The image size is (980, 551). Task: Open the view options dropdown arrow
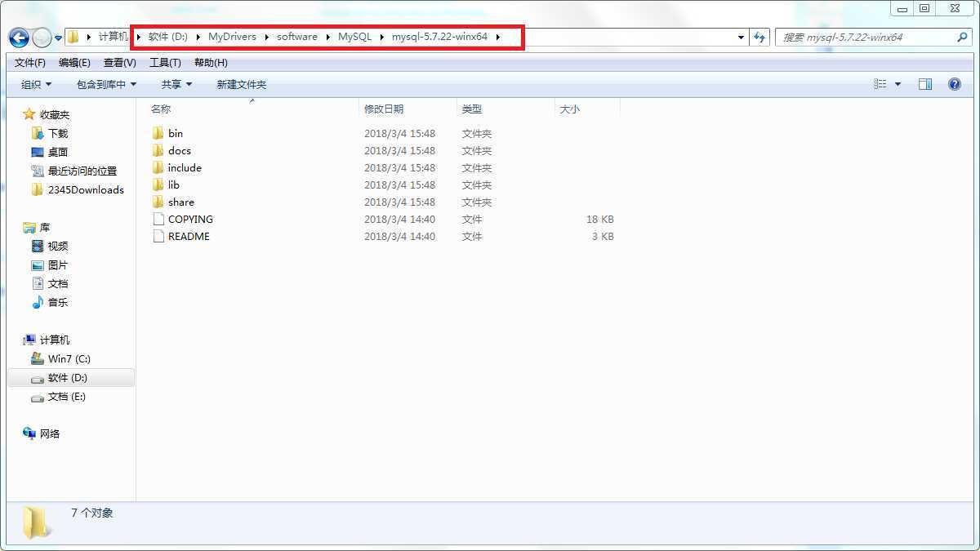click(898, 84)
